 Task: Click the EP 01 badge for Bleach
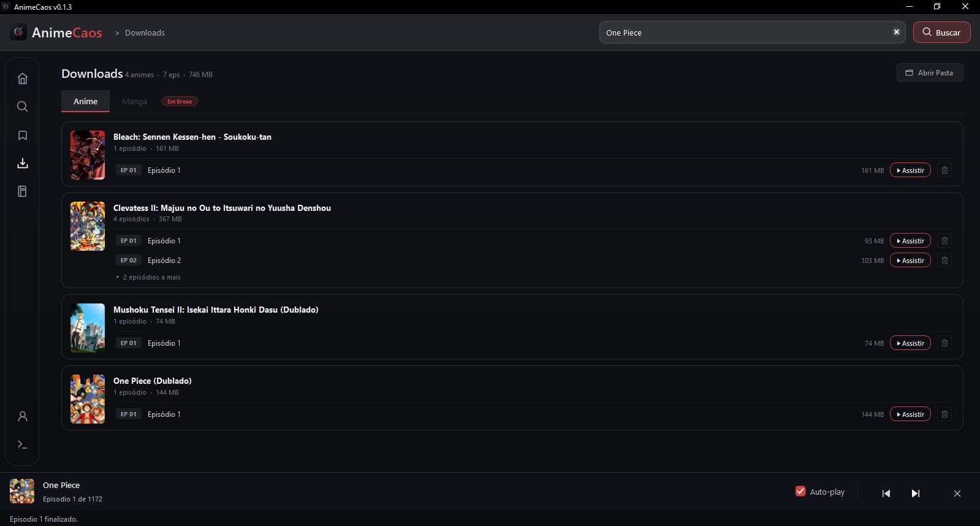point(129,170)
